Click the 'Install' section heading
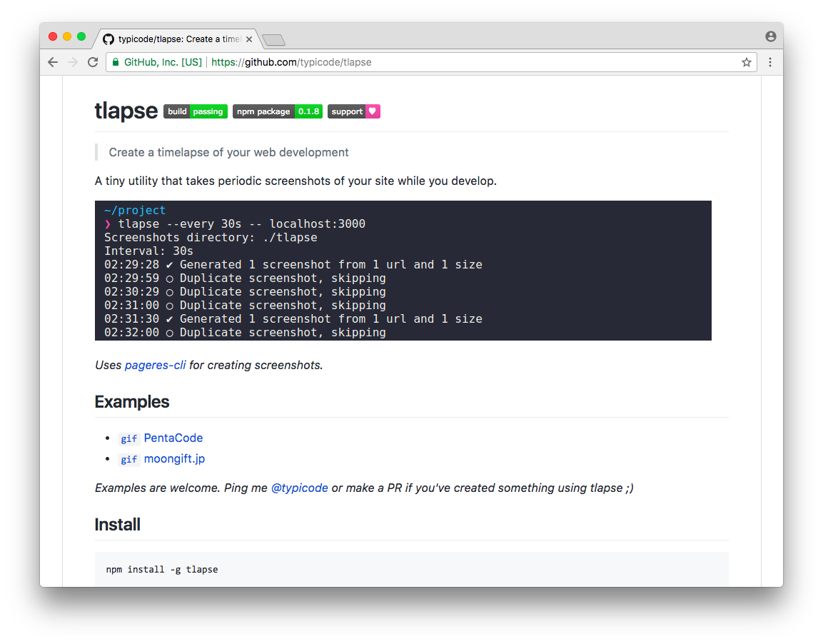Image resolution: width=823 pixels, height=644 pixels. tap(118, 525)
